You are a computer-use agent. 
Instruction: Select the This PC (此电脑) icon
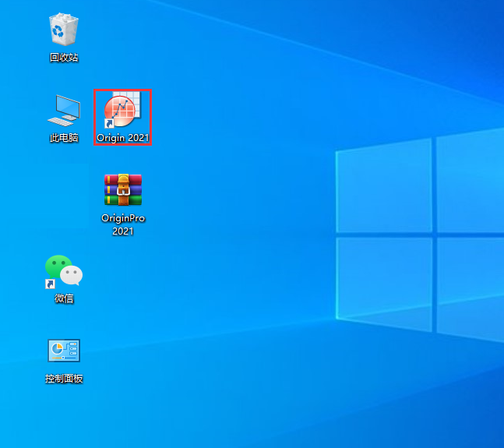coord(64,110)
